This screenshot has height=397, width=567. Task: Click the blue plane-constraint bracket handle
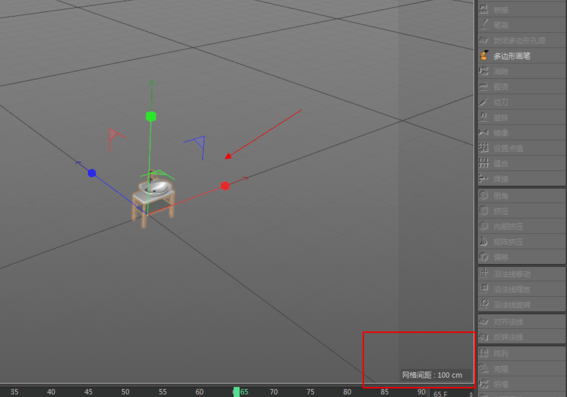coord(196,148)
